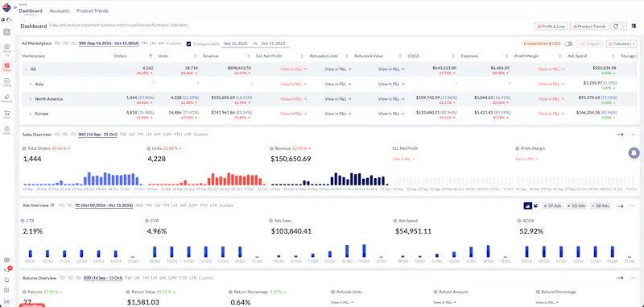Expand the Asia marketplace row
The width and height of the screenshot is (644, 307).
click(30, 85)
